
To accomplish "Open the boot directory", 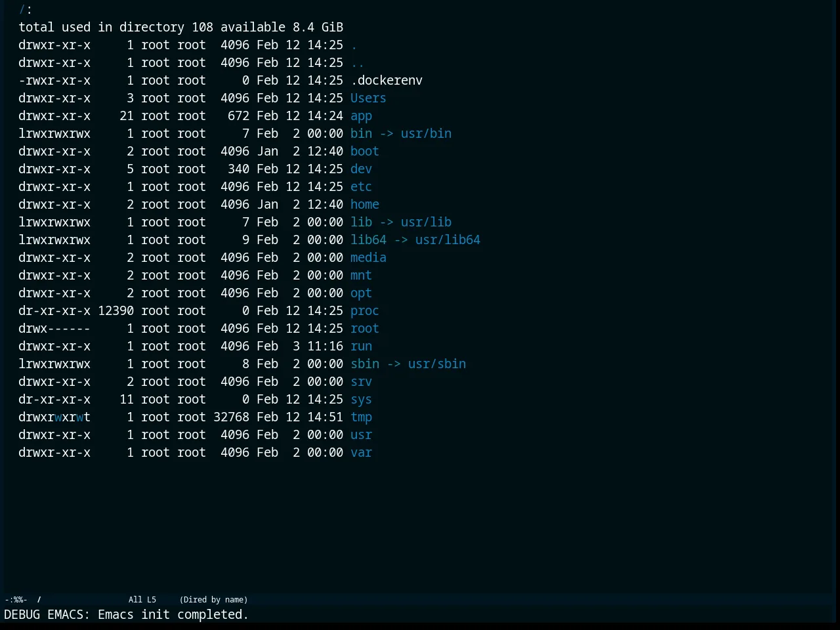I will [x=364, y=152].
